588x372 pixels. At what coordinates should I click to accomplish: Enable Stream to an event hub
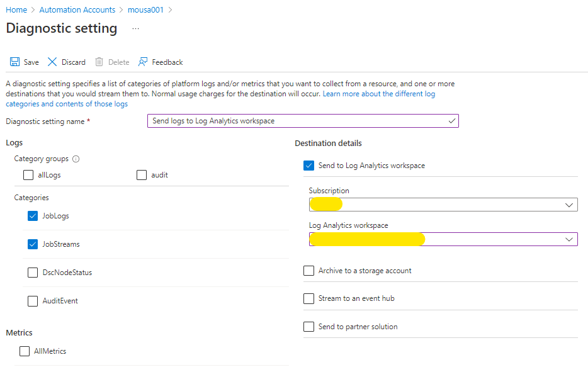coord(308,298)
